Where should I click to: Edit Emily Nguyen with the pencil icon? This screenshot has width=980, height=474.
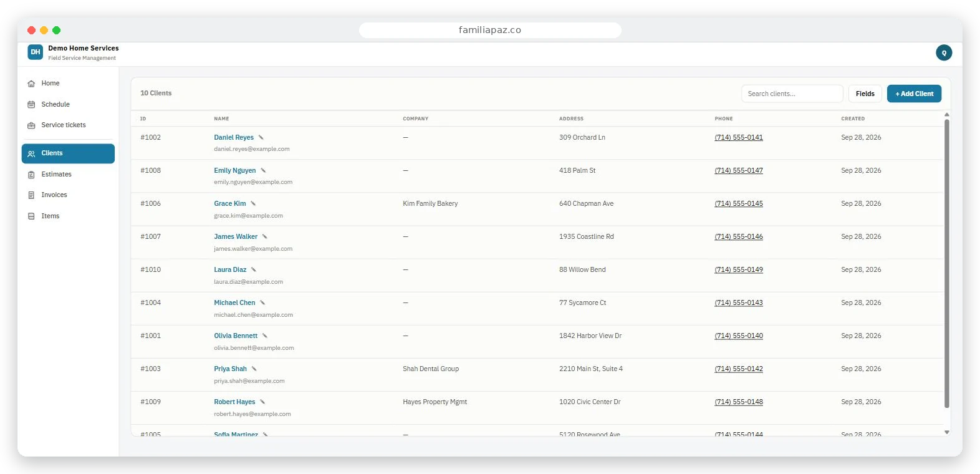pyautogui.click(x=263, y=170)
